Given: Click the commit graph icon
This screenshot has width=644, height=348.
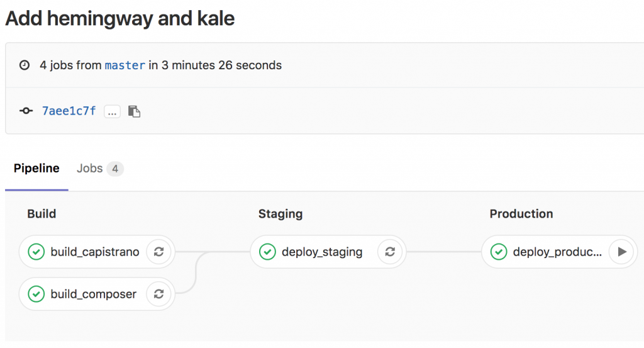Looking at the screenshot, I should [26, 111].
